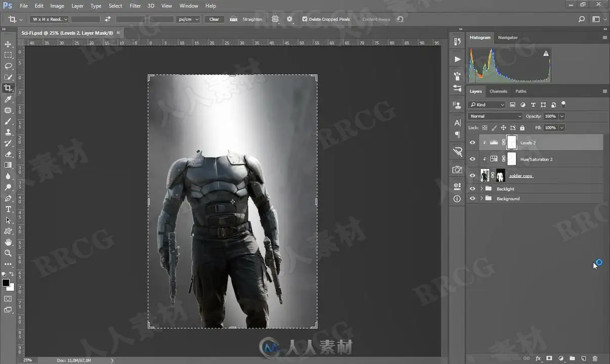
Task: Select the Eyedropper tool
Action: click(x=8, y=99)
